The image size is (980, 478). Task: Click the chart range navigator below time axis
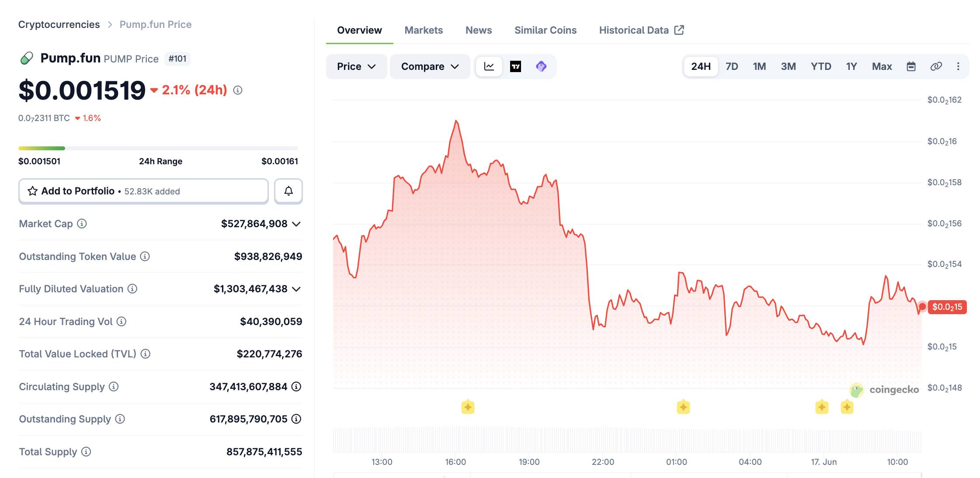[627, 475]
